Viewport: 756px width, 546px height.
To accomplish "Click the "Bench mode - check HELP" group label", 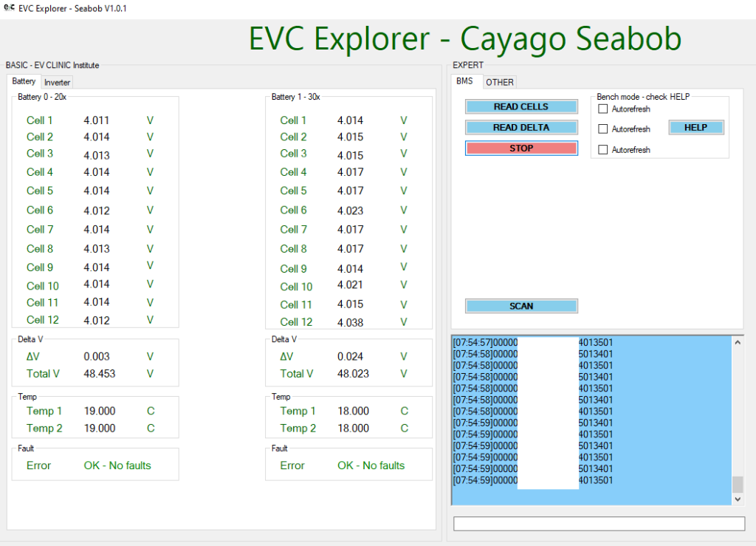I will click(643, 97).
